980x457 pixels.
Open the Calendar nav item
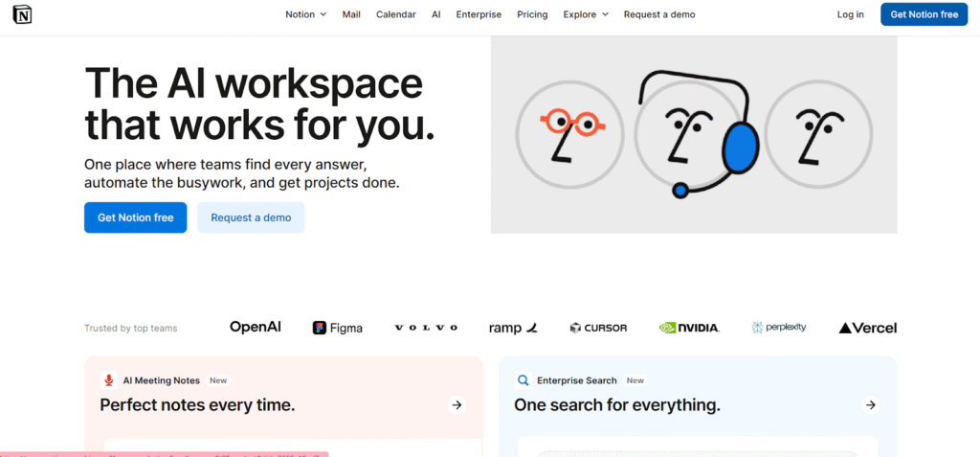point(395,14)
